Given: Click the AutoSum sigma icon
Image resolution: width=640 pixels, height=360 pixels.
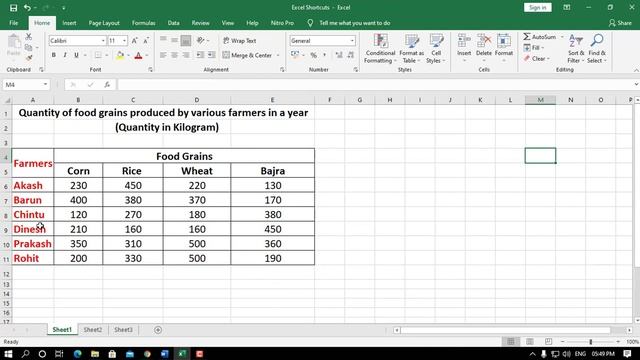Looking at the screenshot, I should 527,37.
